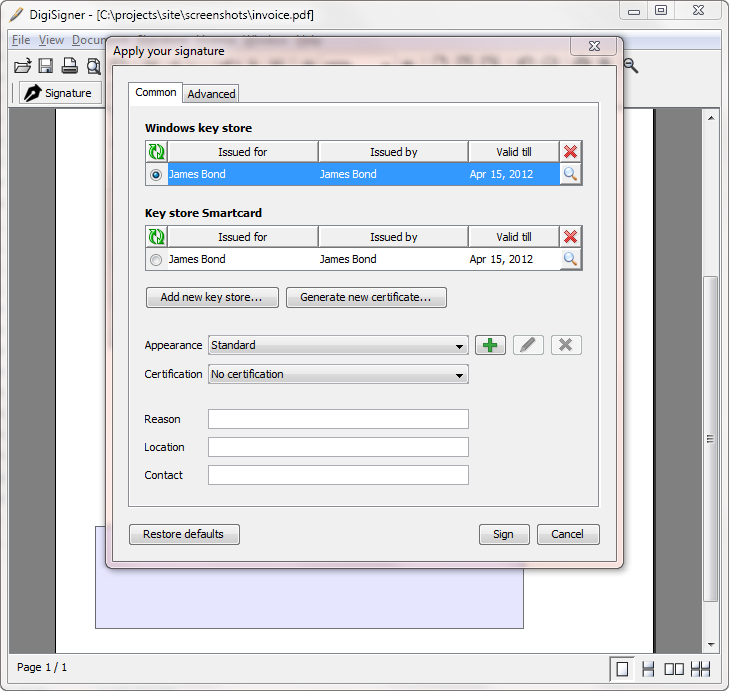The image size is (729, 691).
Task: Click the print toolbar icon
Action: coord(70,66)
